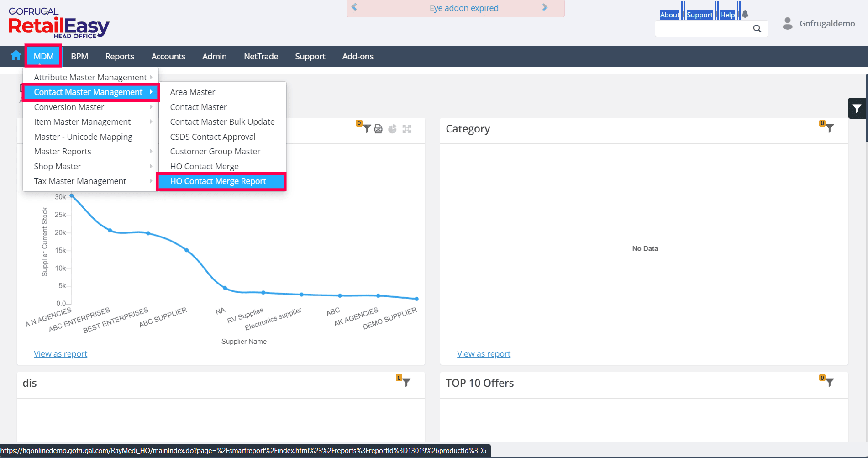Screen dimensions: 868x458
Task: Open the user profile avatar icon
Action: click(788, 23)
